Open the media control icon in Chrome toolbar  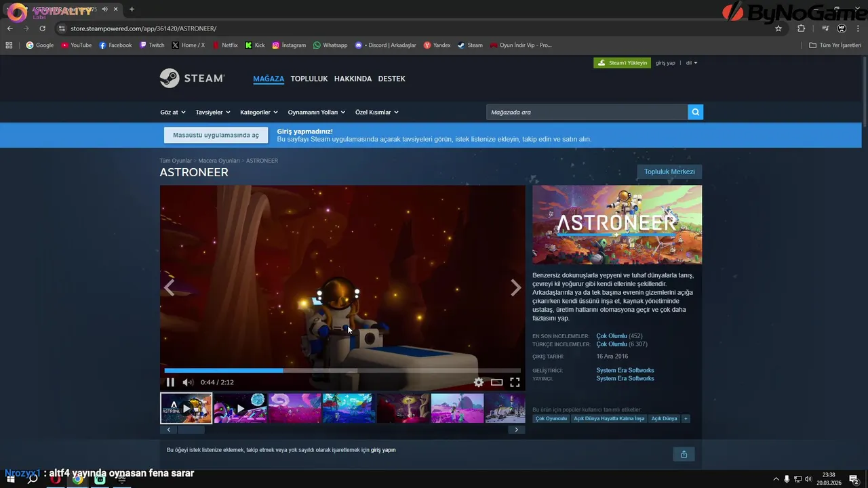pyautogui.click(x=825, y=28)
